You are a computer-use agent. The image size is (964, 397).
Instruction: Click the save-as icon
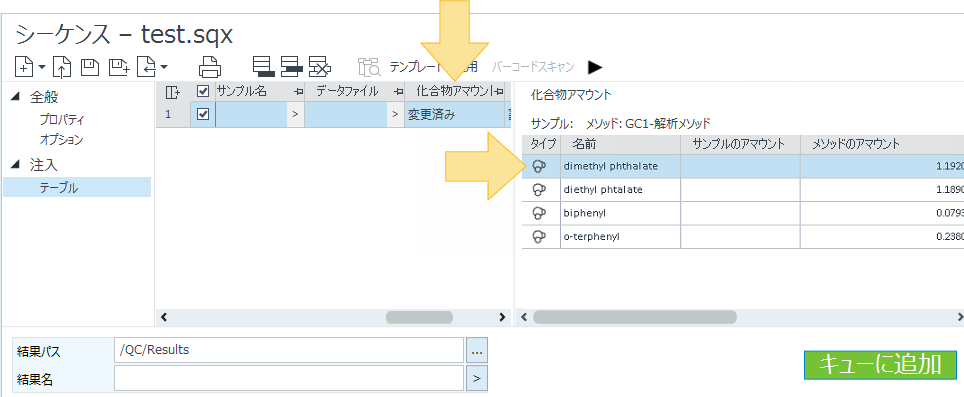119,67
